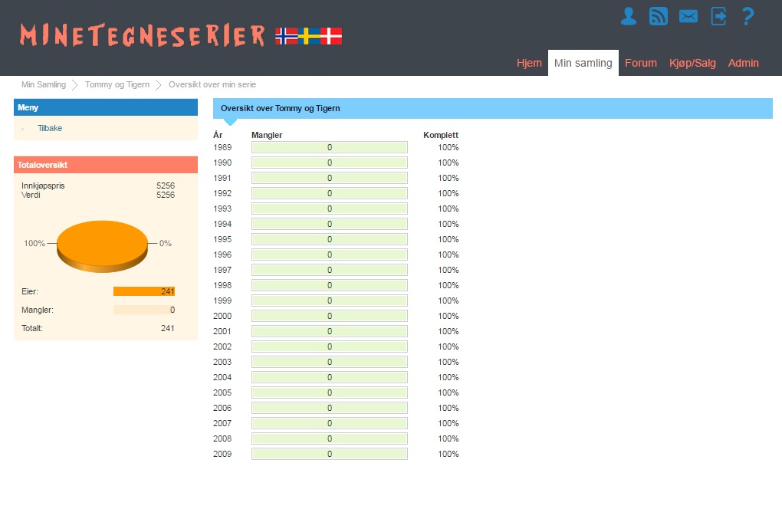Click the year 1990 label
This screenshot has width=782, height=532.
[x=222, y=163]
